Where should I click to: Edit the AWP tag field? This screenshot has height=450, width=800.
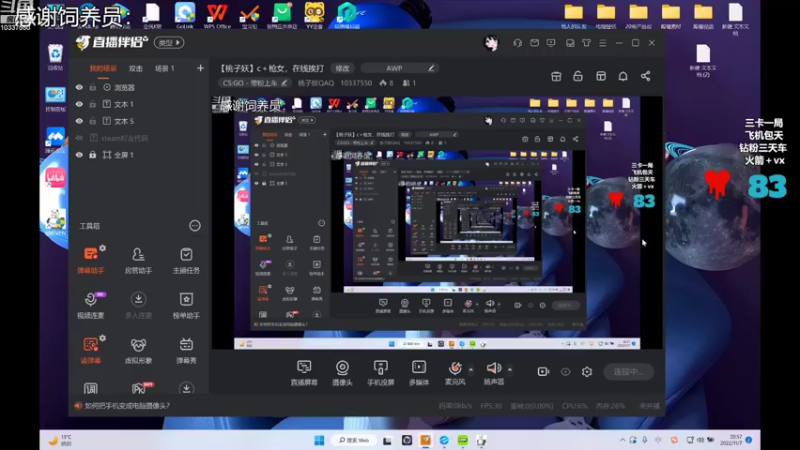[399, 68]
